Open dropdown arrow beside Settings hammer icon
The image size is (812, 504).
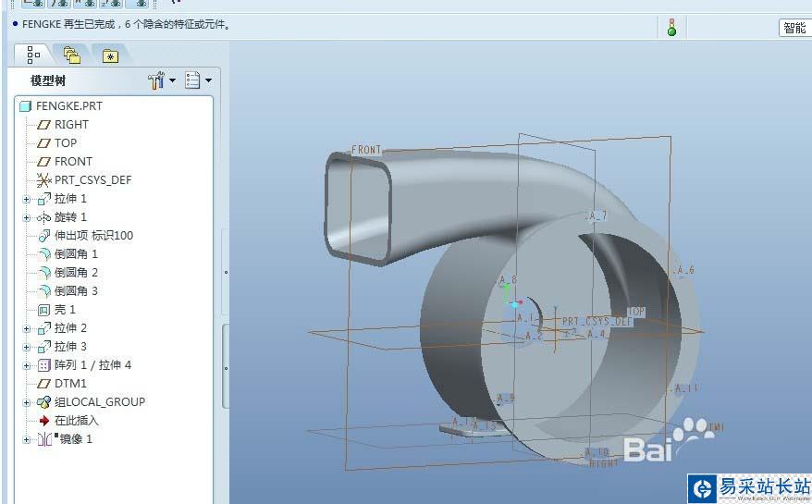172,80
